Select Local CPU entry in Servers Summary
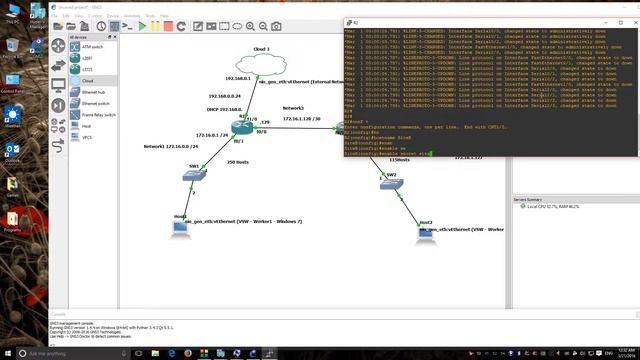Image resolution: width=640 pixels, height=360 pixels. [553, 207]
